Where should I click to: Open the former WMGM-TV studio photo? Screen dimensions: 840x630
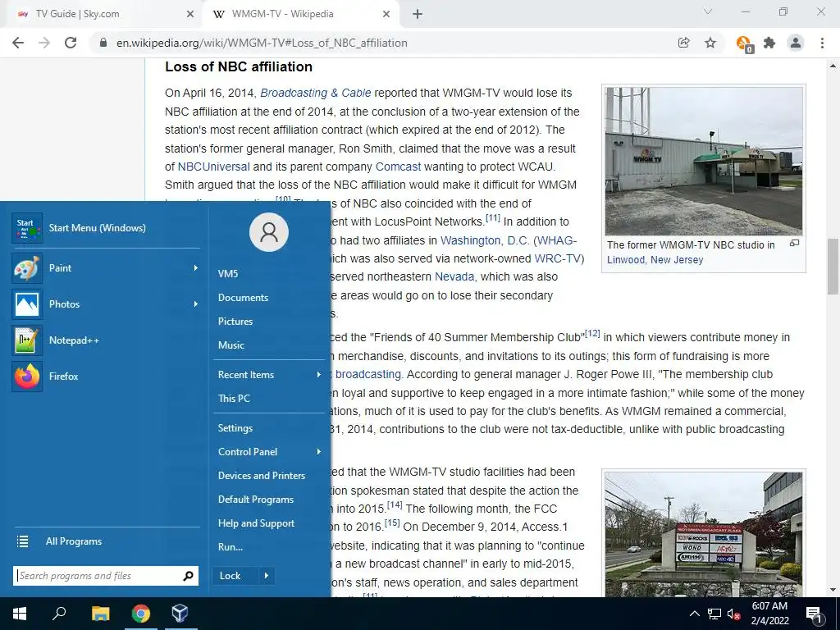704,161
